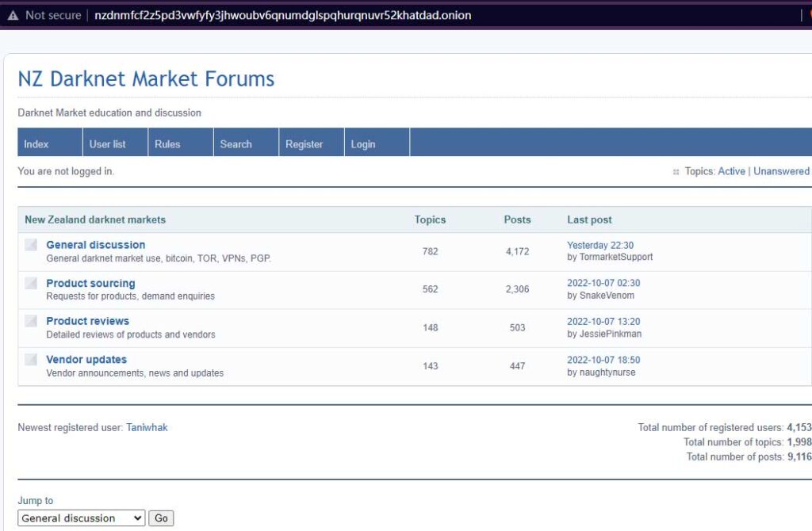Image resolution: width=812 pixels, height=531 pixels.
Task: Click the Vendor updates forum status icon
Action: point(31,359)
